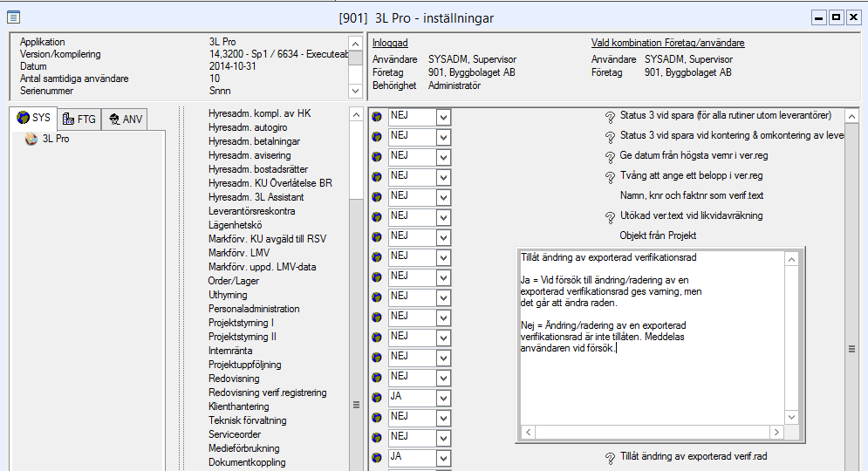Image resolution: width=868 pixels, height=471 pixels.
Task: Select Personaladministration in the list
Action: pyautogui.click(x=254, y=309)
